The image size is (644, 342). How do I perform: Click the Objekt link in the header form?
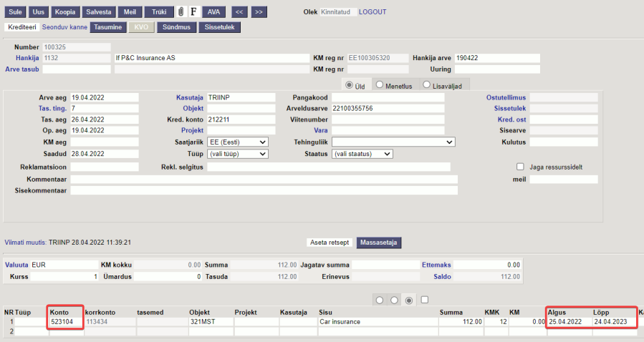click(x=193, y=108)
